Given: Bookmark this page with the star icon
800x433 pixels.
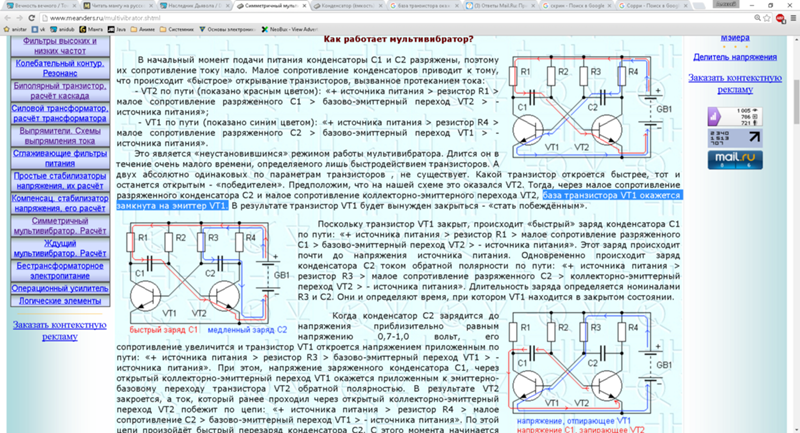Looking at the screenshot, I should pyautogui.click(x=767, y=18).
